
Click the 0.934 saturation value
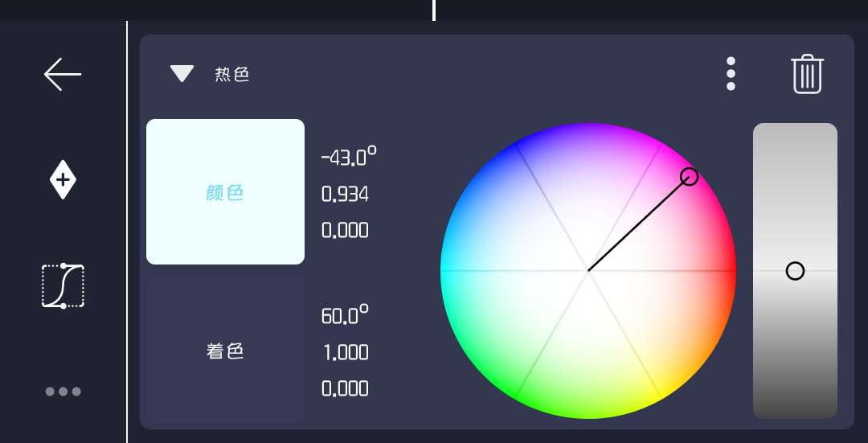(x=345, y=194)
